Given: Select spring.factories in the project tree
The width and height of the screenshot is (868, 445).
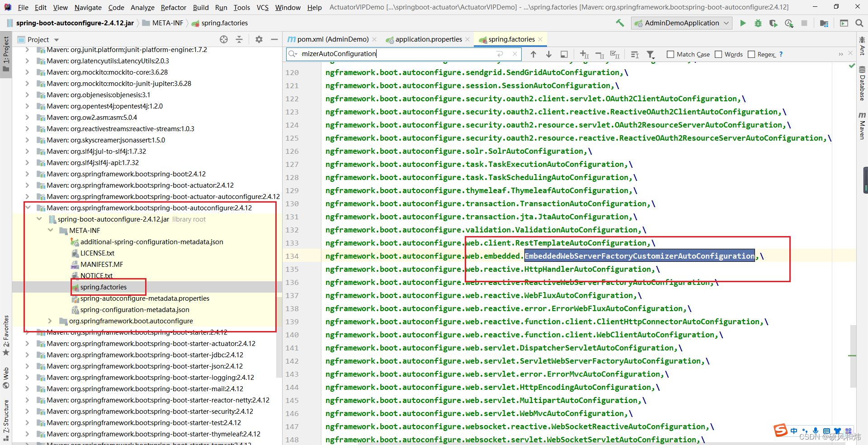Looking at the screenshot, I should pyautogui.click(x=104, y=287).
